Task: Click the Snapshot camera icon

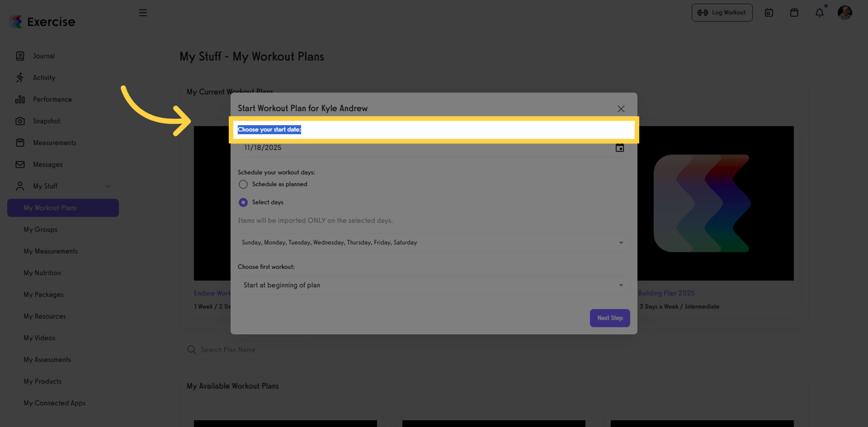Action: point(21,121)
